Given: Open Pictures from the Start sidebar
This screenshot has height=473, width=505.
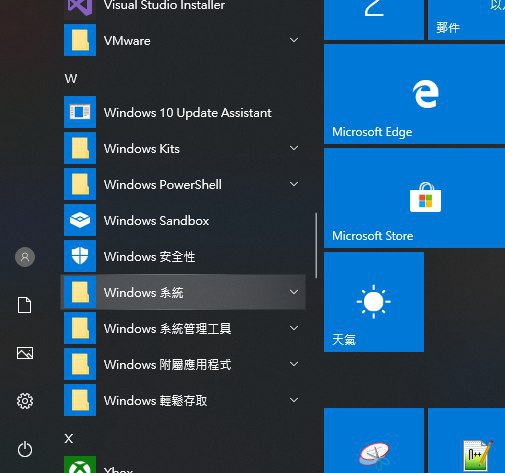Looking at the screenshot, I should coord(25,353).
